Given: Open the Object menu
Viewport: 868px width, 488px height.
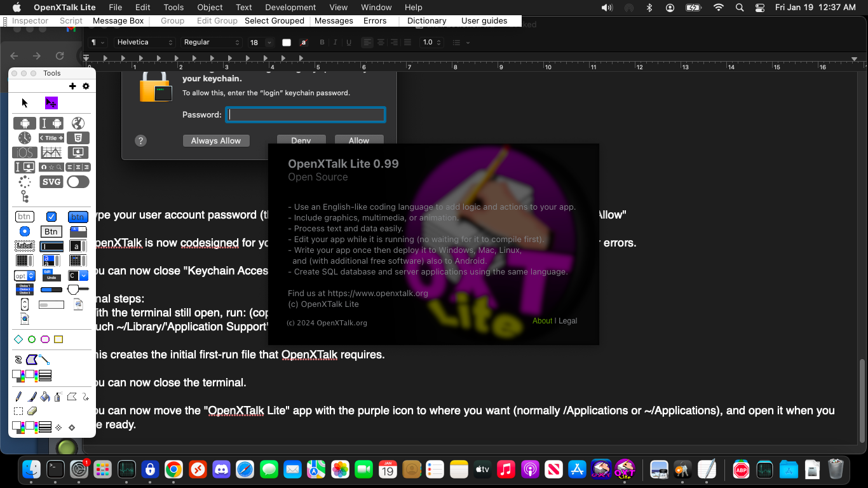Looking at the screenshot, I should [x=210, y=7].
